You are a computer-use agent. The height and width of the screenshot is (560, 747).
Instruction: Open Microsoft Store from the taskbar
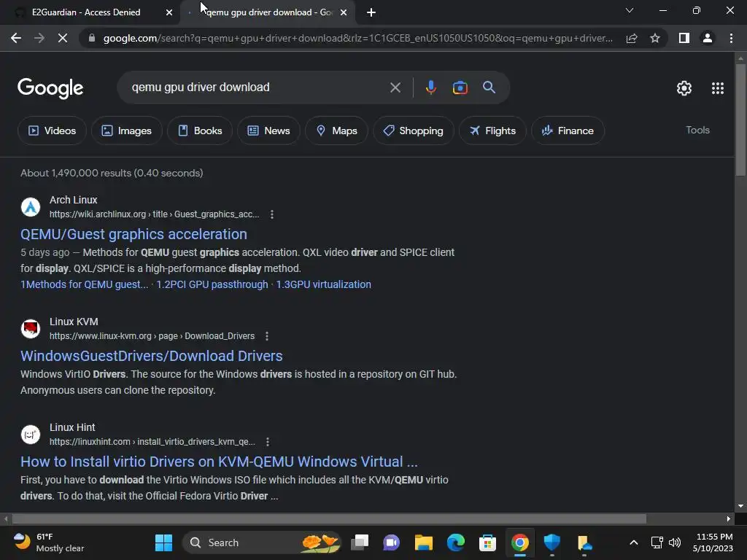click(487, 542)
